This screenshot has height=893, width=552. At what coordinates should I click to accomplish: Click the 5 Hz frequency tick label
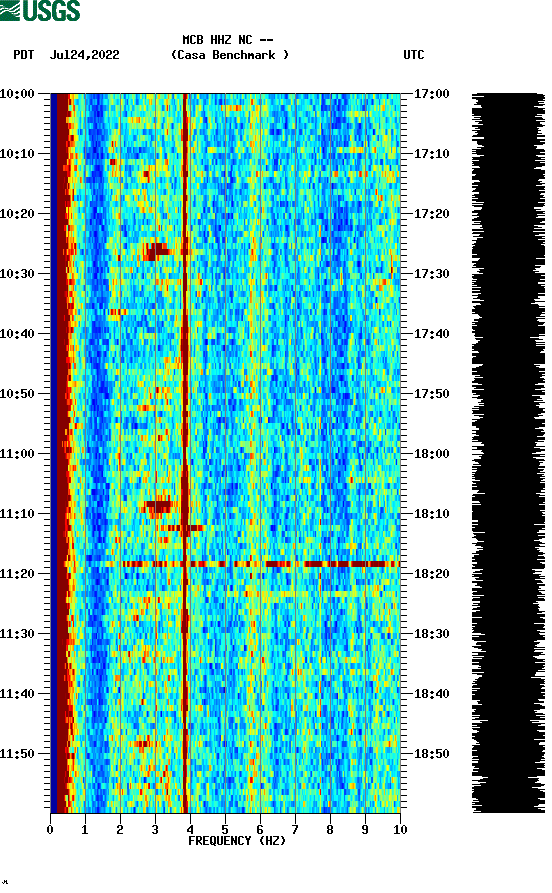point(225,829)
